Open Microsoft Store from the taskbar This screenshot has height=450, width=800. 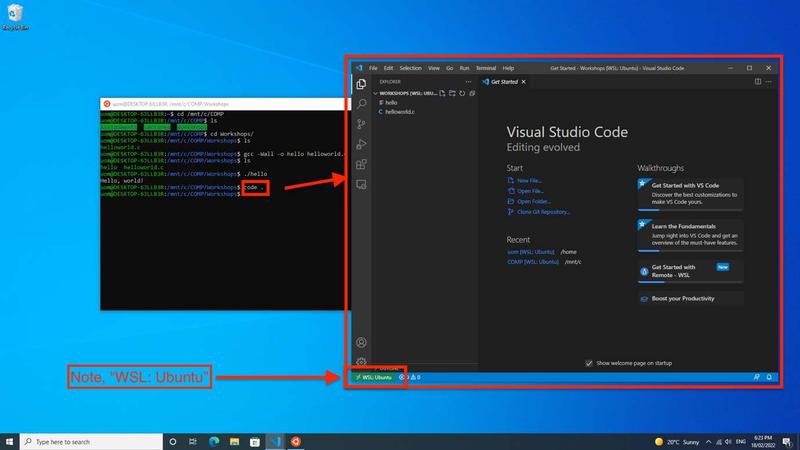click(x=255, y=441)
